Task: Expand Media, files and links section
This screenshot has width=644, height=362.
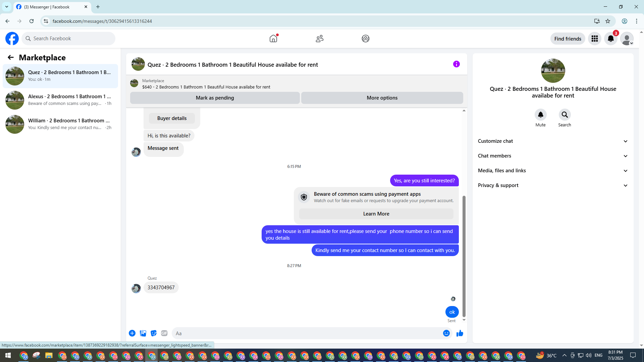Action: click(x=553, y=171)
